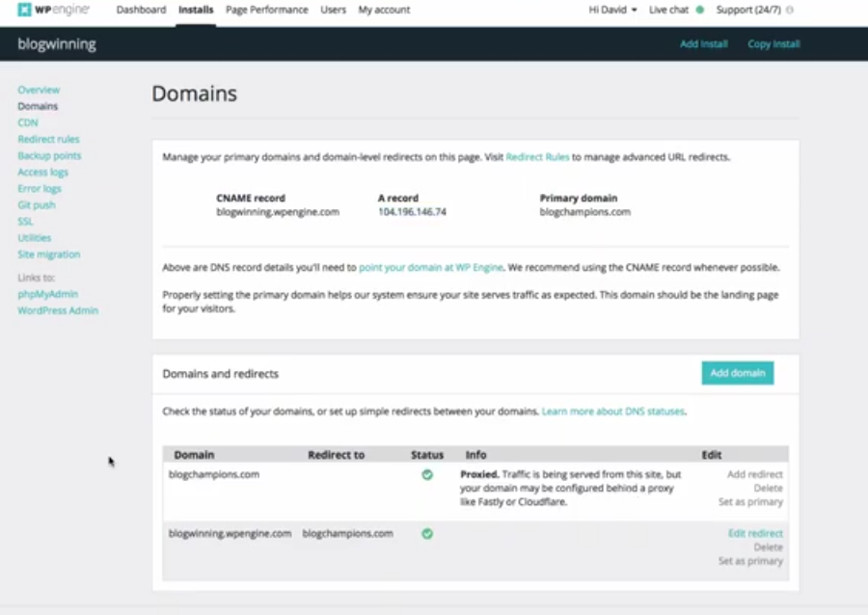Click Delete for blogwinning.wpengine.com row

[x=768, y=548]
